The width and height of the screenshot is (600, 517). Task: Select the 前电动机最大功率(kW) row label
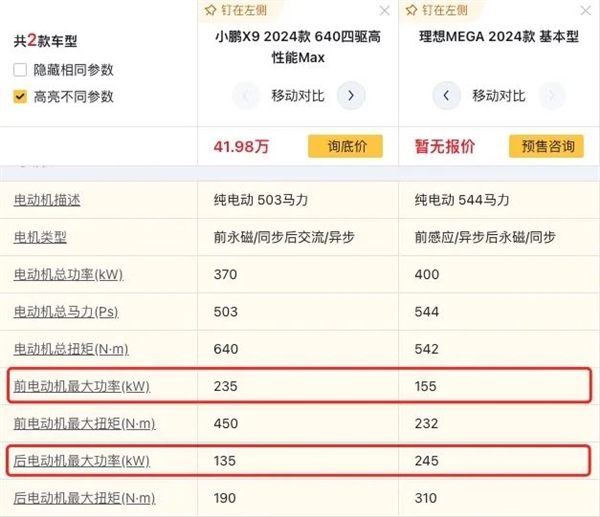82,386
